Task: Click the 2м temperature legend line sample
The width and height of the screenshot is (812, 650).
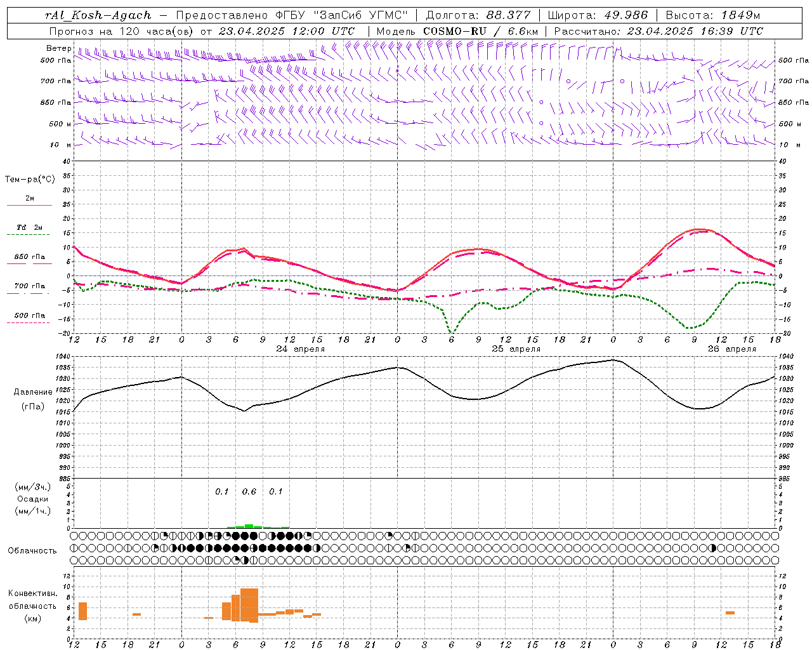Action: [29, 206]
